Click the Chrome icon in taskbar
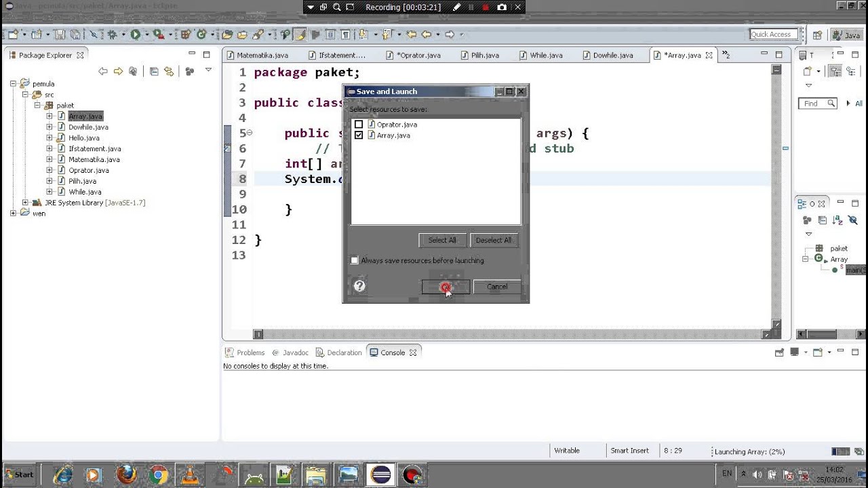 (x=158, y=474)
